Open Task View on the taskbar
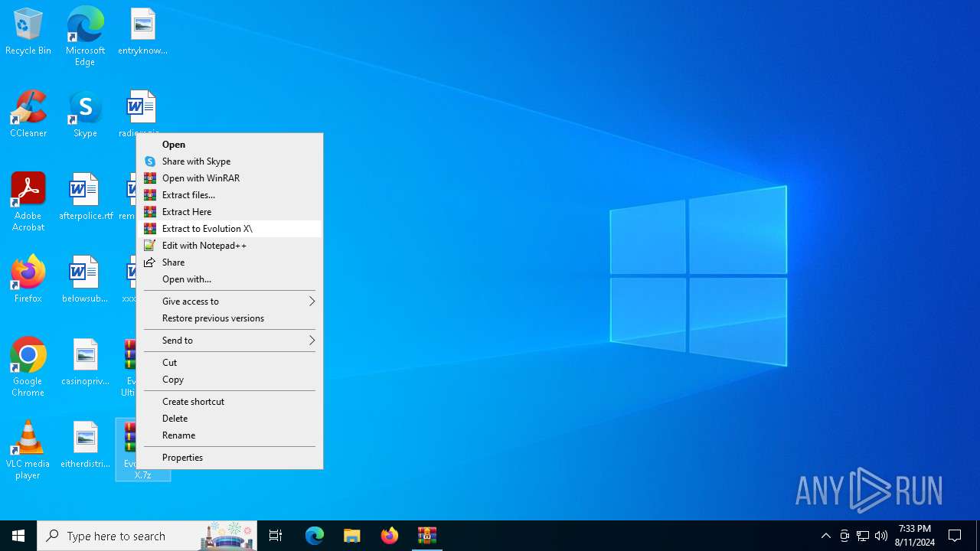The width and height of the screenshot is (980, 551). click(276, 536)
